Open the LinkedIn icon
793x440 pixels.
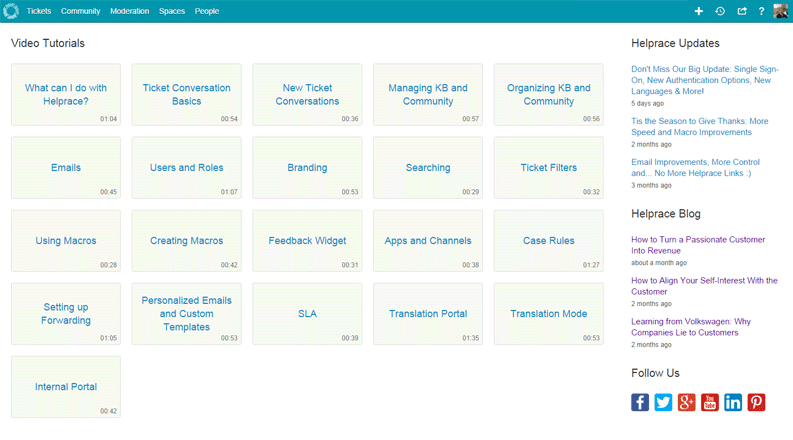(x=733, y=403)
